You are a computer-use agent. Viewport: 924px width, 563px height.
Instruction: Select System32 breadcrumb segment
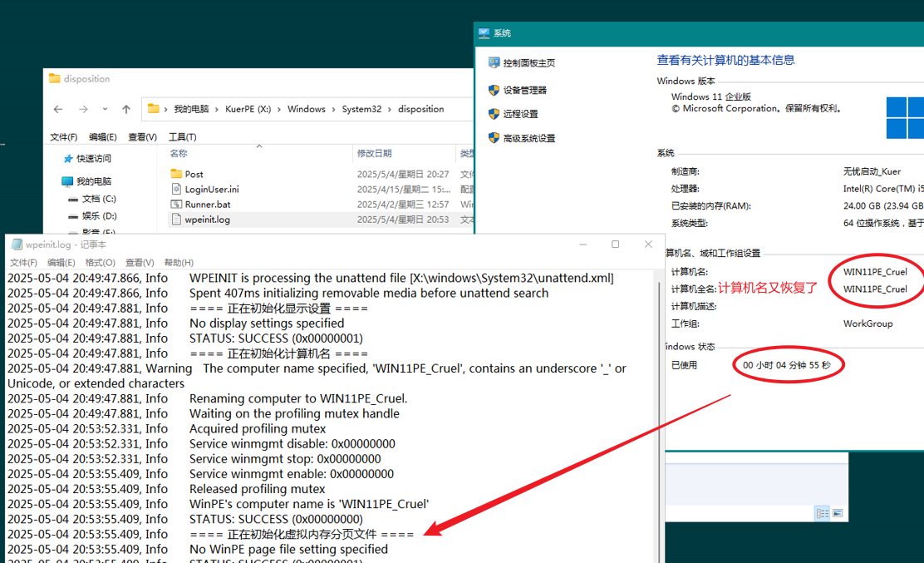(361, 109)
